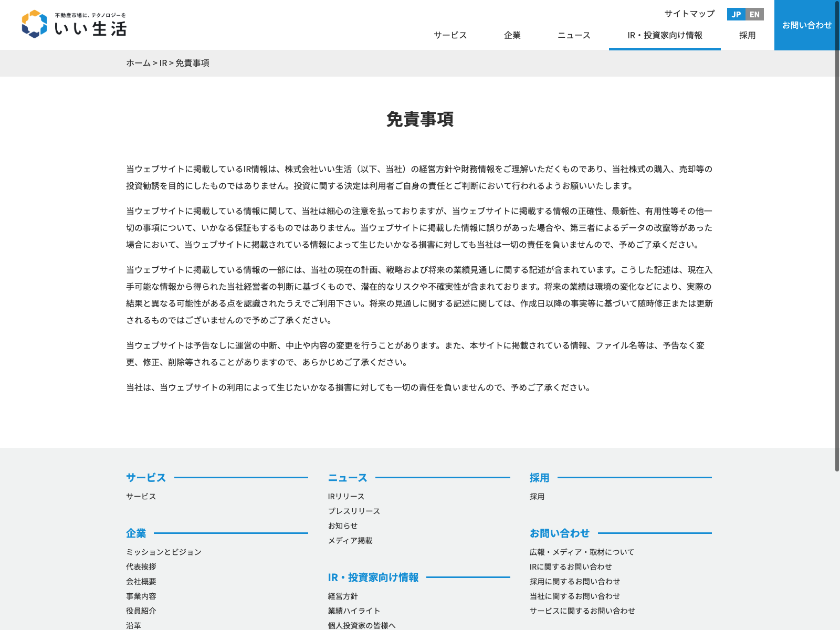Image resolution: width=840 pixels, height=630 pixels.
Task: Open the サービス navigation menu
Action: click(450, 35)
